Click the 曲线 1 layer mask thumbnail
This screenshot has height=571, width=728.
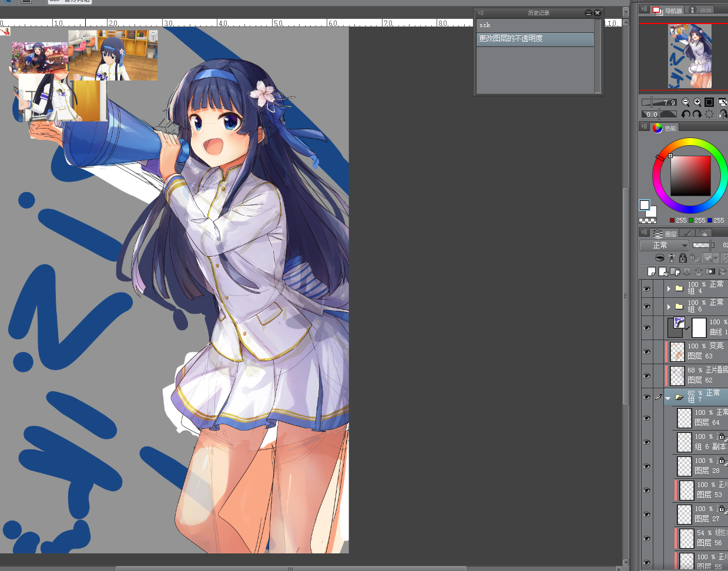[699, 328]
